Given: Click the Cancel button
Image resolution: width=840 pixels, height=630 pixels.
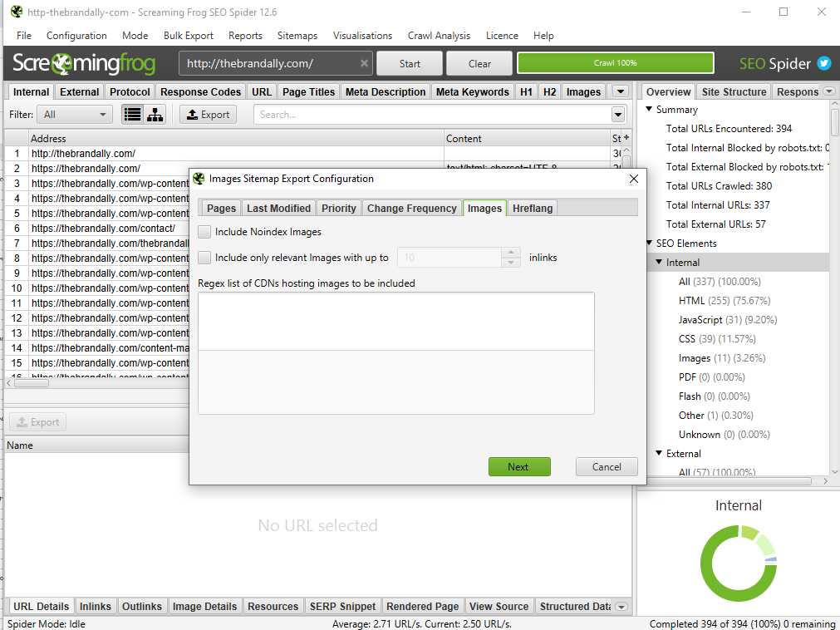Looking at the screenshot, I should pos(607,466).
